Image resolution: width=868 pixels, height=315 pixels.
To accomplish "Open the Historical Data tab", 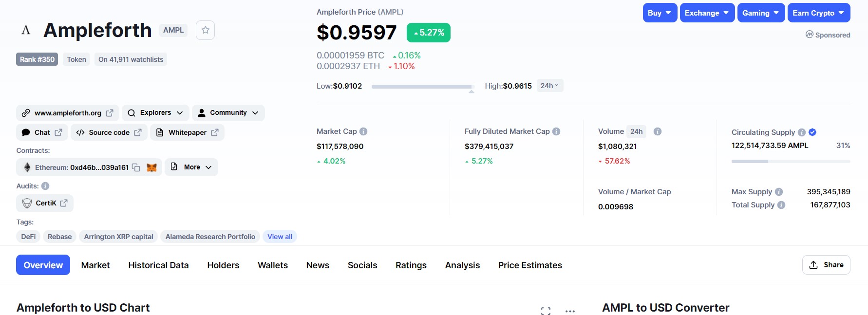I will click(x=158, y=265).
